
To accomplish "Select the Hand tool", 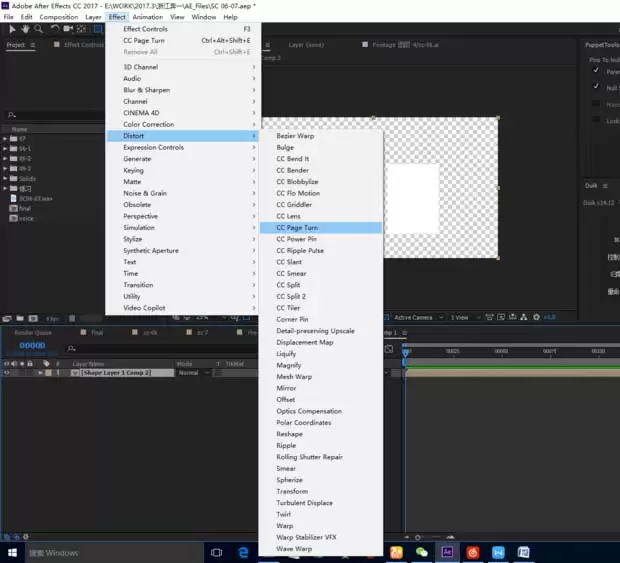I will click(25, 29).
